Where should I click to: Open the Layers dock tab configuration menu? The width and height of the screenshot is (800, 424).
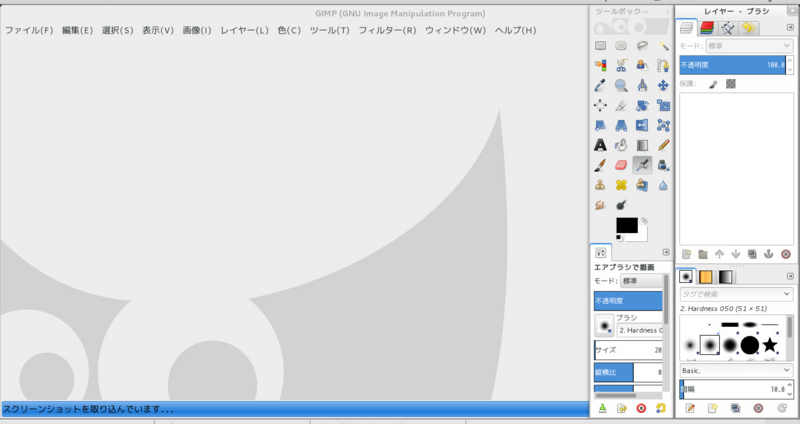[x=790, y=28]
